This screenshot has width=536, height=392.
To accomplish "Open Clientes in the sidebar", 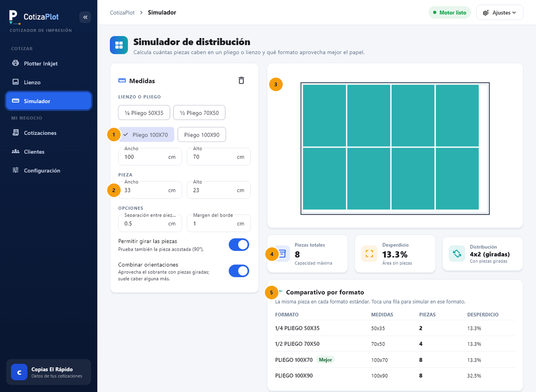I will [49, 152].
